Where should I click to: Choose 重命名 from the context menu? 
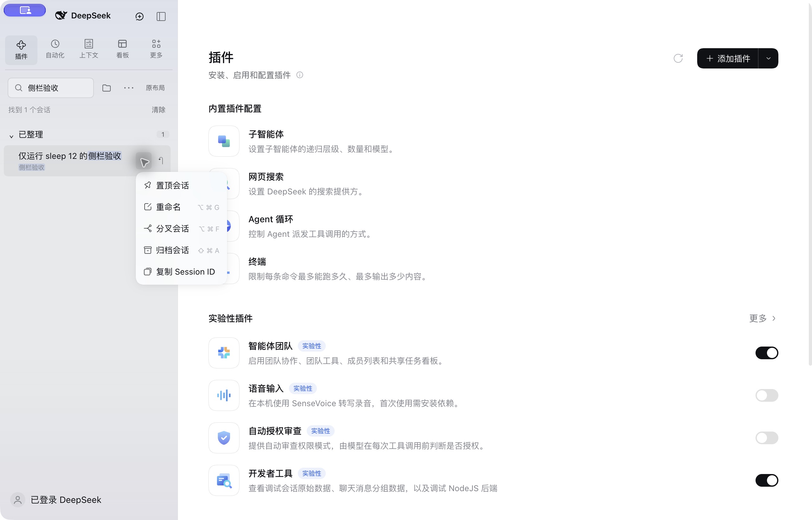181,207
